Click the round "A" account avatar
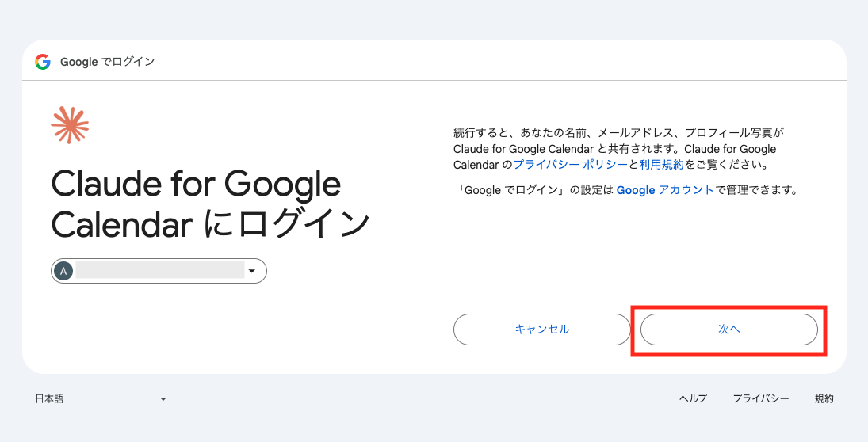The width and height of the screenshot is (868, 442). click(x=63, y=271)
